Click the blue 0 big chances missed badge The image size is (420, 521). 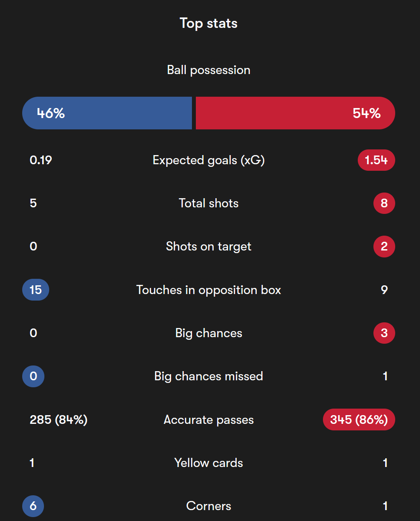(x=33, y=376)
